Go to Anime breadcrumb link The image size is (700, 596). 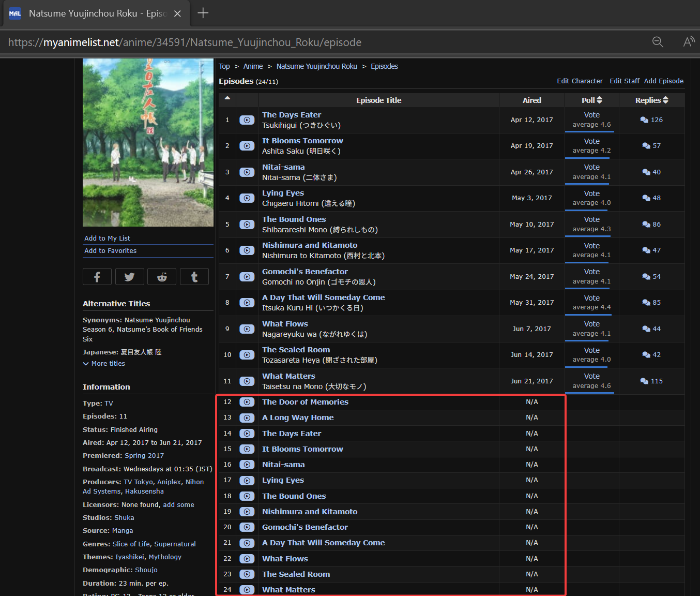tap(253, 66)
